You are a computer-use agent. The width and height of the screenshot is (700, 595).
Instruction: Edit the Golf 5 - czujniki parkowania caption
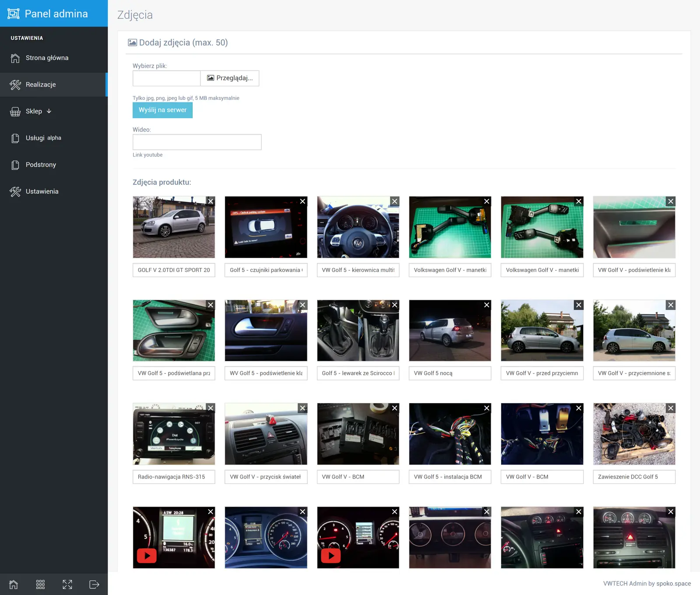(x=266, y=270)
